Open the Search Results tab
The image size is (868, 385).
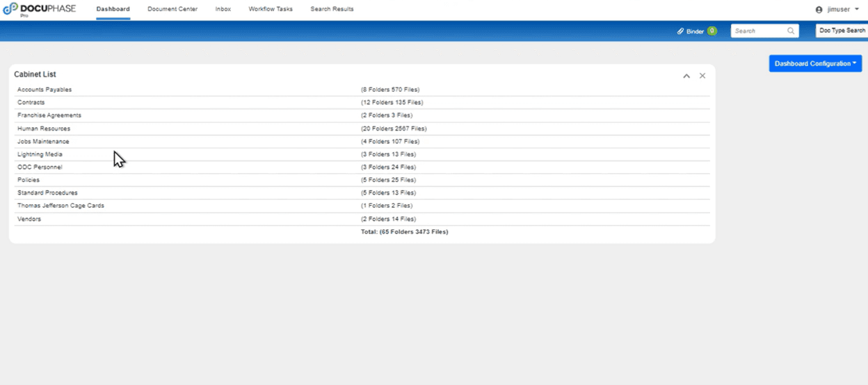[332, 10]
